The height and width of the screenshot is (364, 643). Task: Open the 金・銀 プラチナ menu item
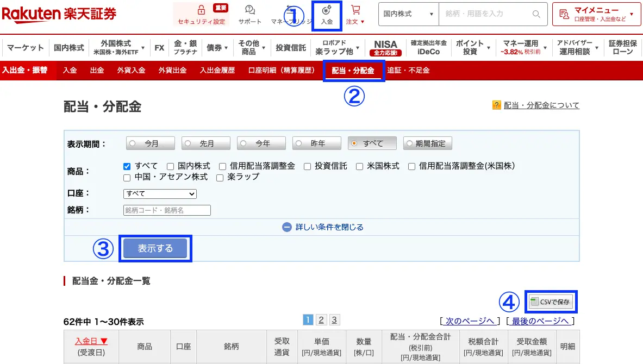coord(185,48)
